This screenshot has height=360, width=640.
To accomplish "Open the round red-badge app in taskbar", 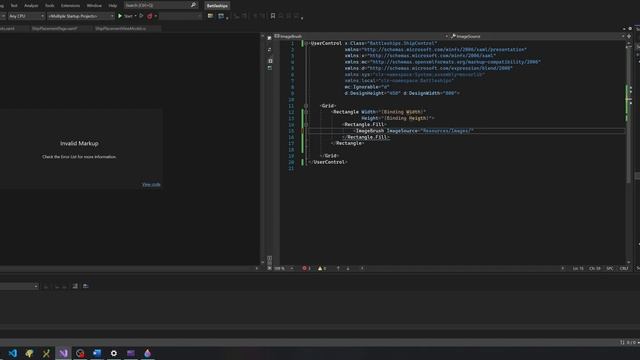I will [80, 353].
